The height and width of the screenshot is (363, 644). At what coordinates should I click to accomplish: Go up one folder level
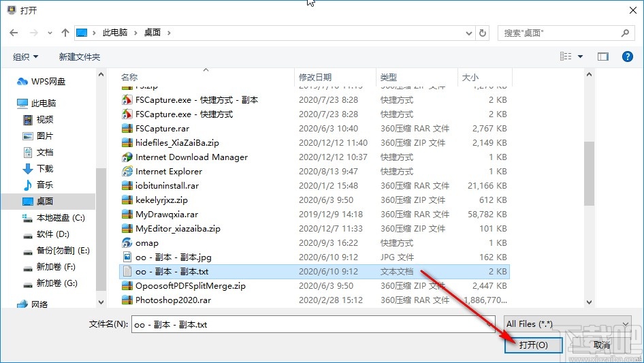tap(65, 33)
